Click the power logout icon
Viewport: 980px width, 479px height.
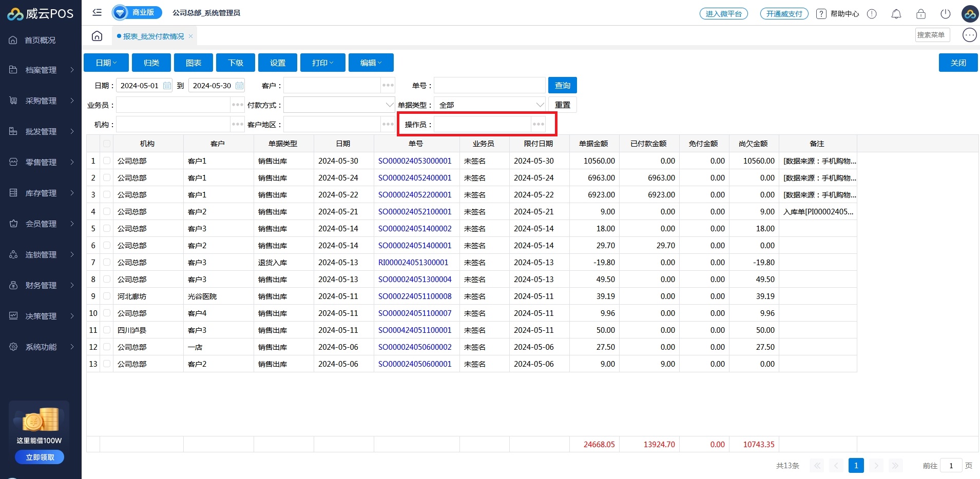coord(945,14)
